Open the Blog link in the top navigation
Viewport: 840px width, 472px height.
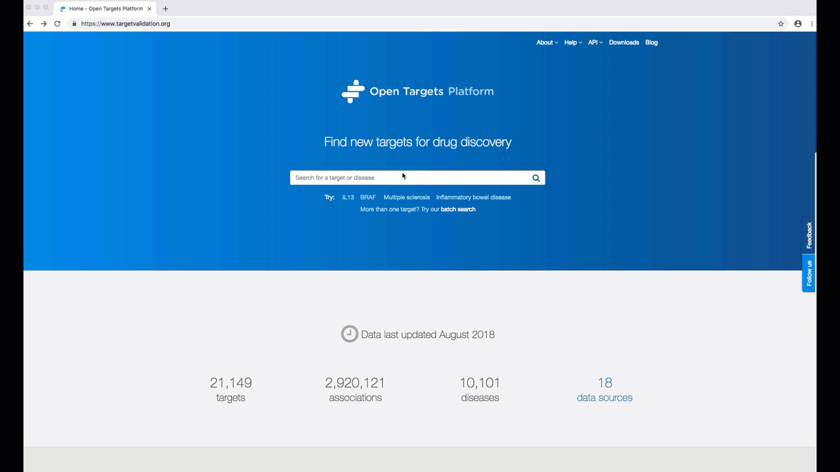(651, 42)
